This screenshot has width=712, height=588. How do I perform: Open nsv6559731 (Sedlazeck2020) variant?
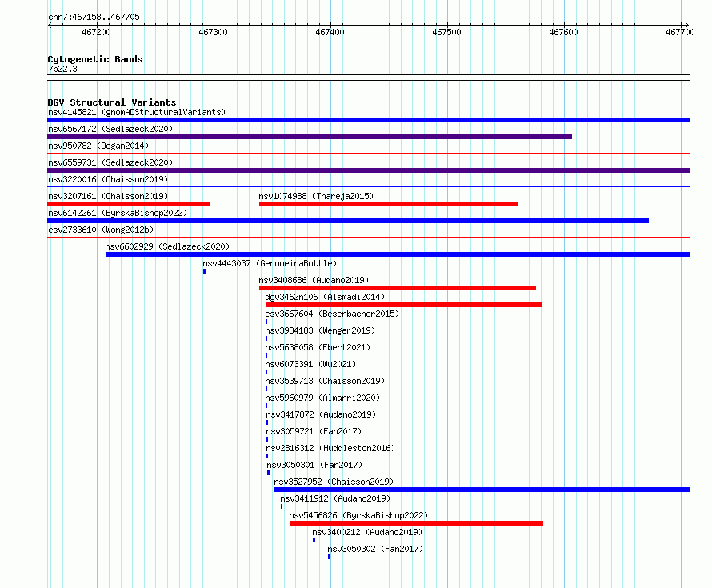point(110,162)
